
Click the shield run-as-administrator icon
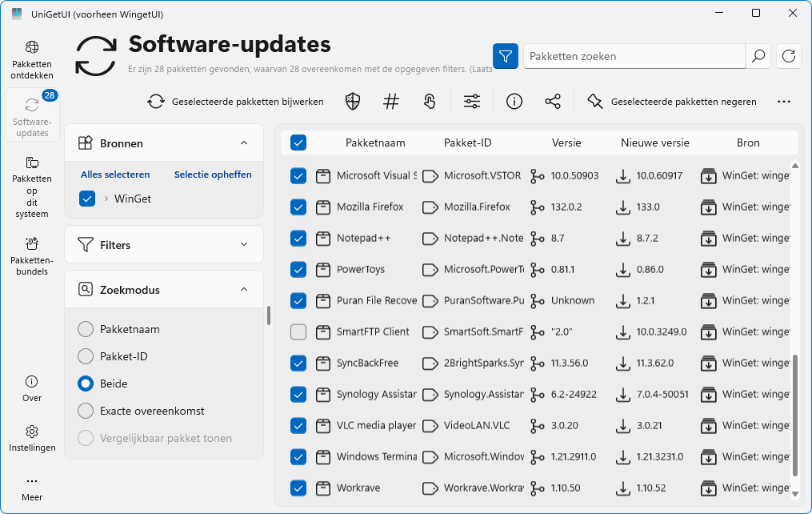pos(353,102)
